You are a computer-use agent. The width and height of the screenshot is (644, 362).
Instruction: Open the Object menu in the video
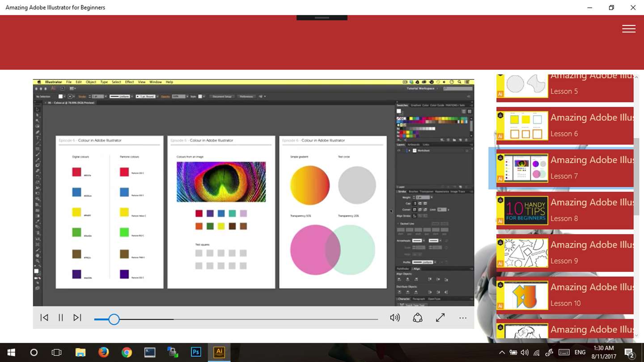point(91,82)
